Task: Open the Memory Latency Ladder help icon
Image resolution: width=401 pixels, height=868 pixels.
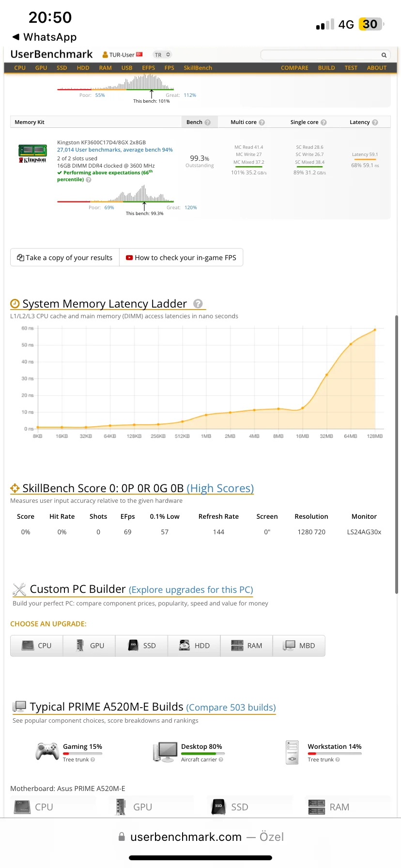Action: click(198, 304)
